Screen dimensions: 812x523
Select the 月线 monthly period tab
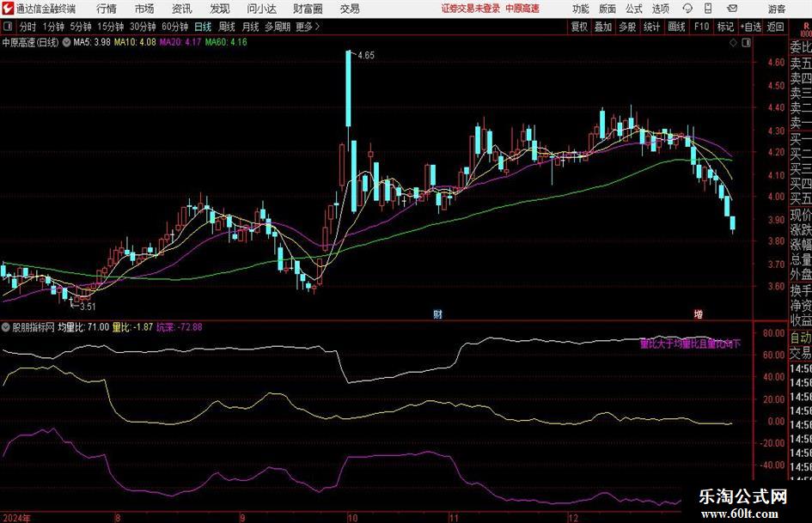251,27
